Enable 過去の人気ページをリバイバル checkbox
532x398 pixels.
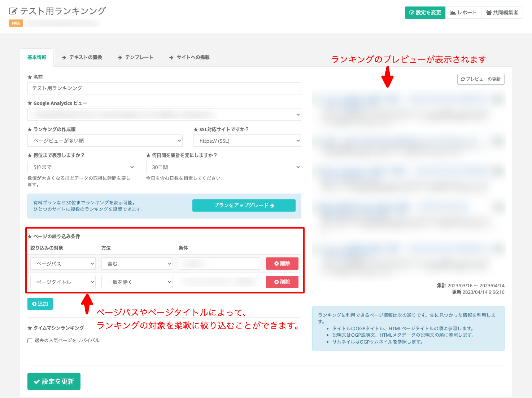click(x=30, y=341)
